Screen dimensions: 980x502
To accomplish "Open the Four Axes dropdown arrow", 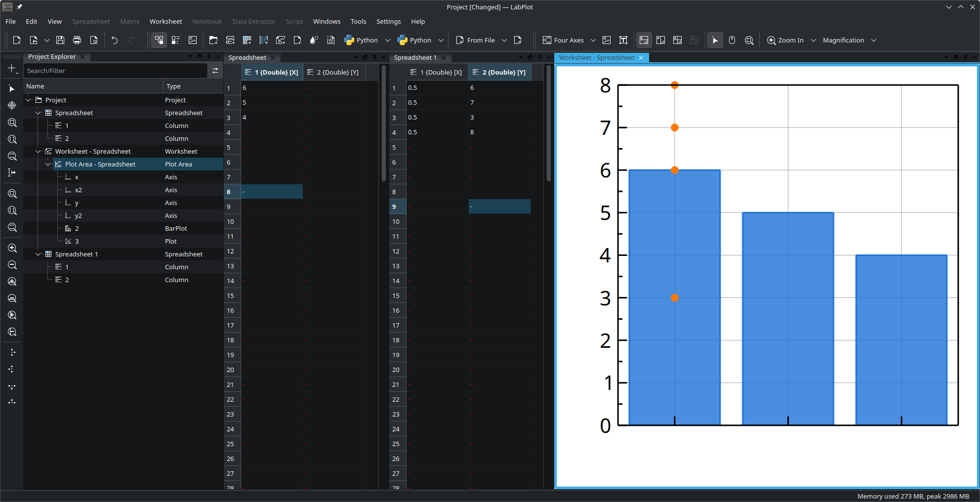I will click(x=593, y=41).
